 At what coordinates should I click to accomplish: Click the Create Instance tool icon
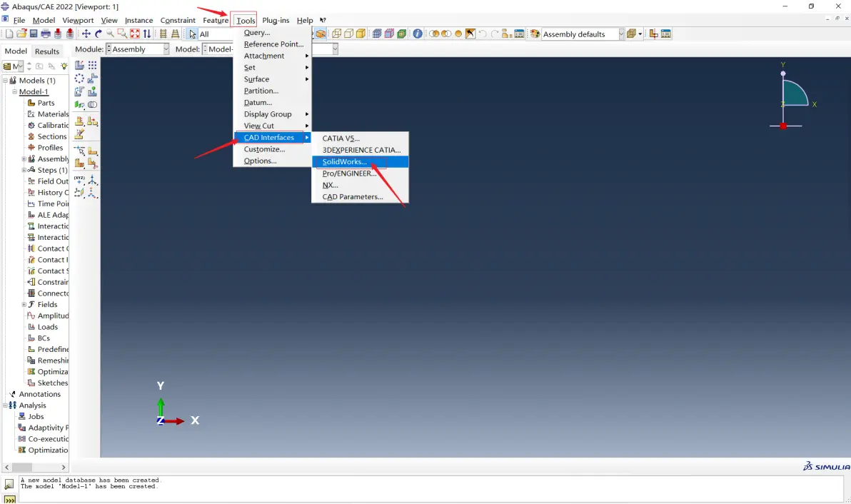[x=79, y=65]
